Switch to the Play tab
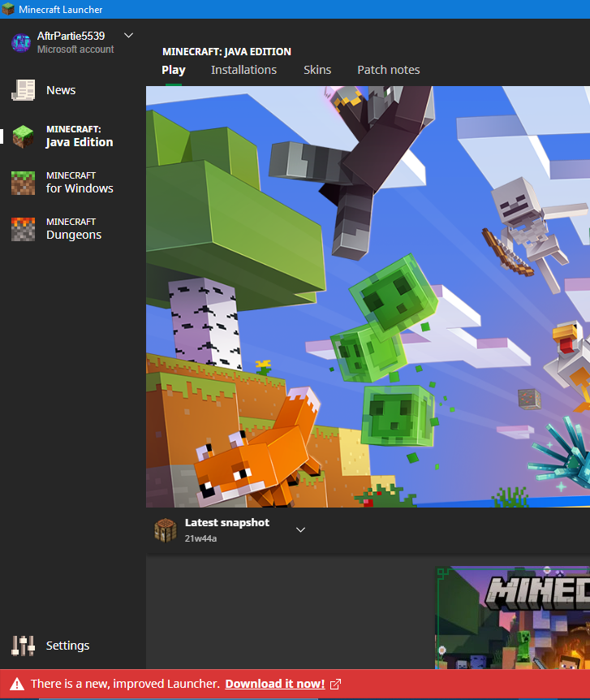590x700 pixels. 174,70
